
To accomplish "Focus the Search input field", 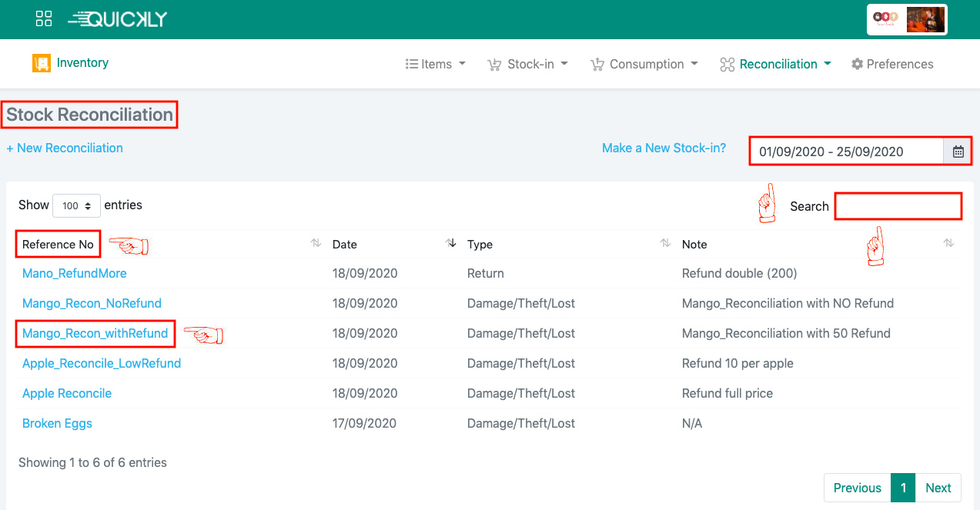I will [x=898, y=206].
